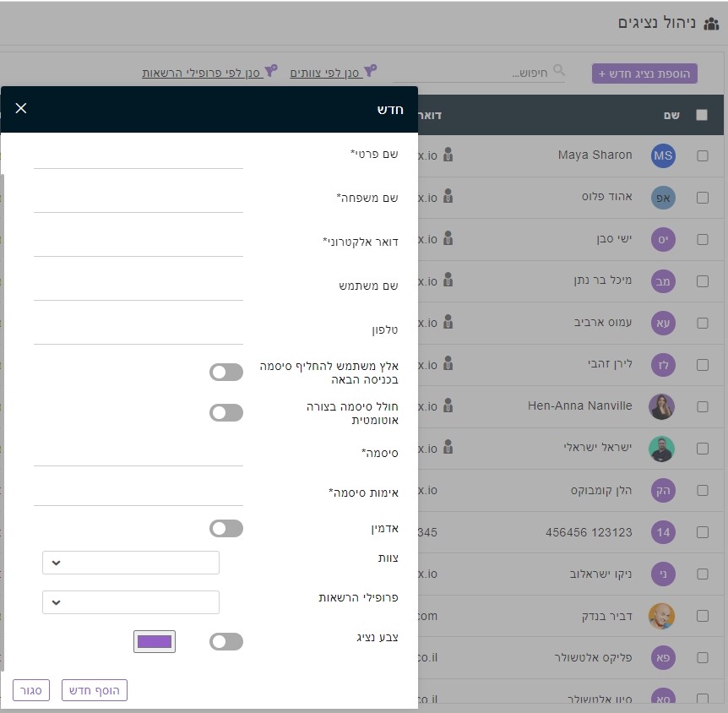The width and height of the screenshot is (728, 713).
Task: Focus the שם משתמש username field
Action: (139, 290)
